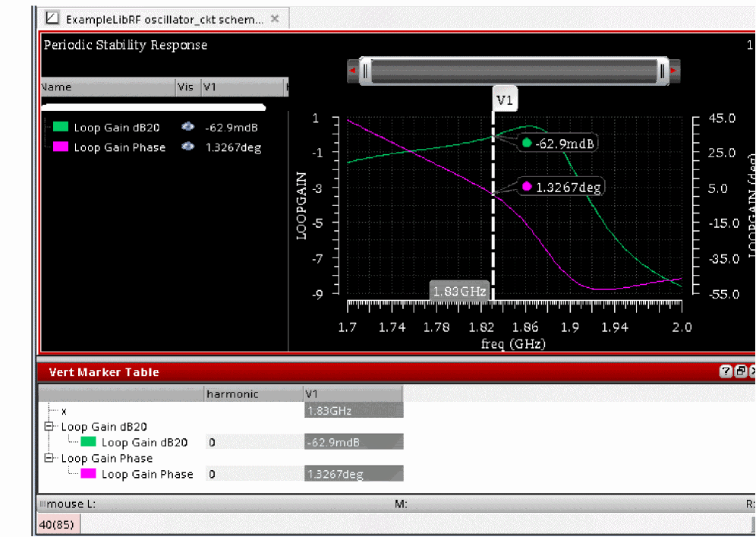Click the magenta marker dot on the plot
Image resolution: width=756 pixels, height=537 pixels.
pos(527,187)
